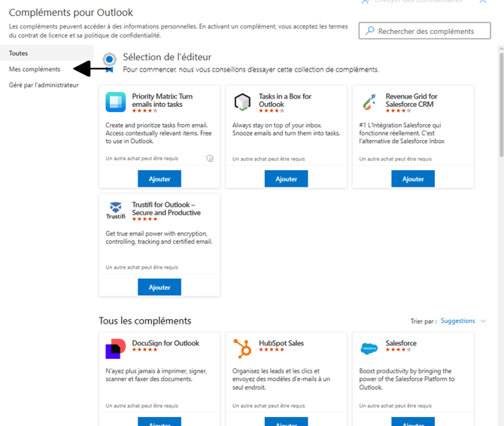Click the vertical scrollbar thumb

tap(501, 105)
